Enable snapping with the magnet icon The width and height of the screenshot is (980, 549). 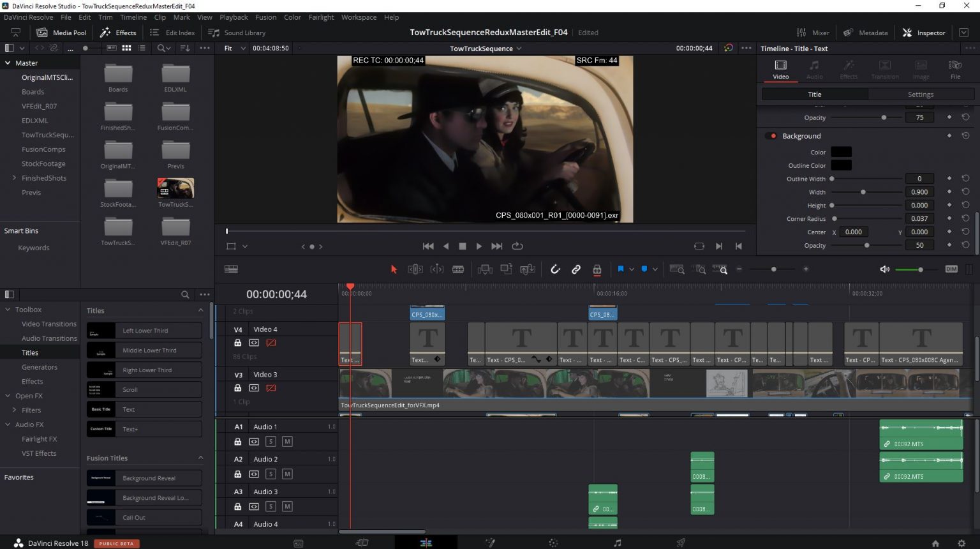pos(555,269)
